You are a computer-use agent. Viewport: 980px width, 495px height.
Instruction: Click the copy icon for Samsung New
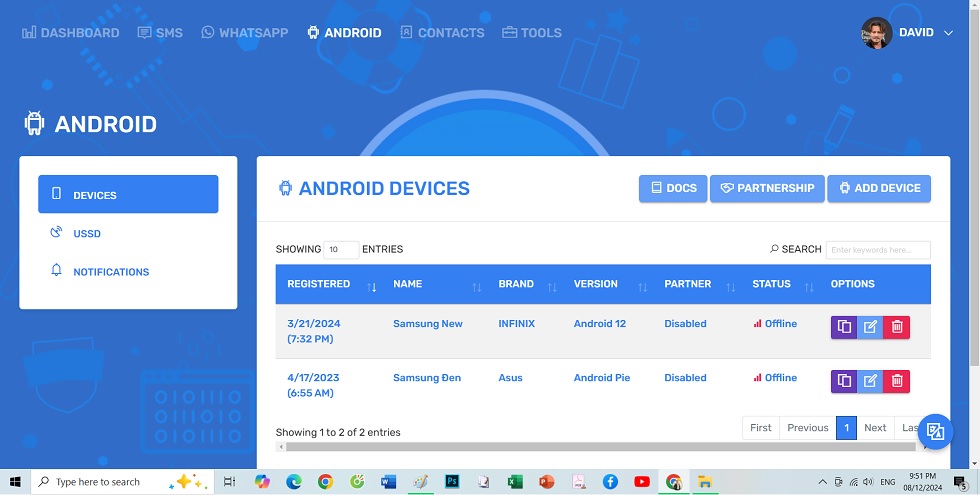click(844, 327)
